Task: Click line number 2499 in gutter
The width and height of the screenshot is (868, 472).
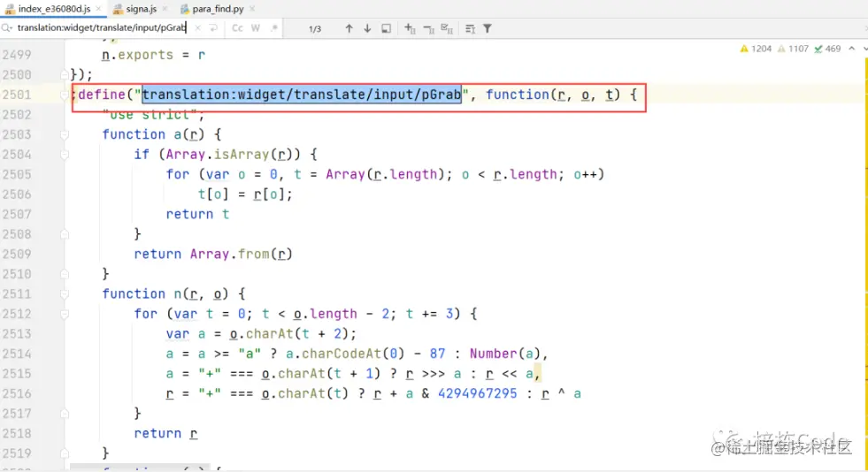Action: [17, 55]
